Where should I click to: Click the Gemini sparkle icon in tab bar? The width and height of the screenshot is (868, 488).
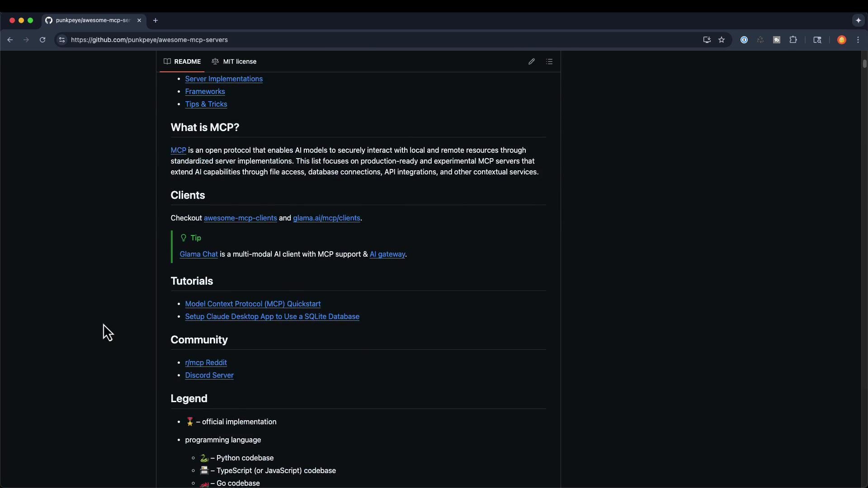click(x=858, y=20)
